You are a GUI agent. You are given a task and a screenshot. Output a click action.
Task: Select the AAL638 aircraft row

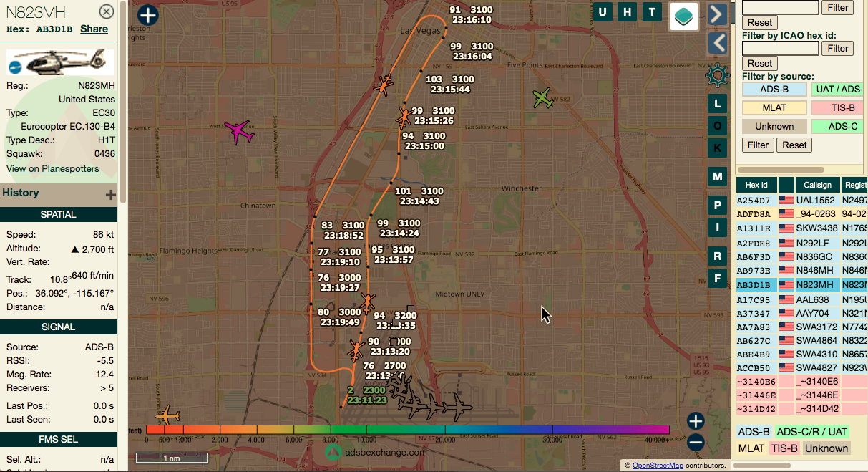coord(802,299)
